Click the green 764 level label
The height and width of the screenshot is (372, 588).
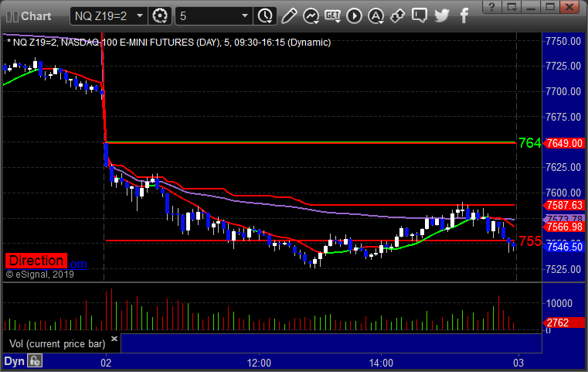530,143
